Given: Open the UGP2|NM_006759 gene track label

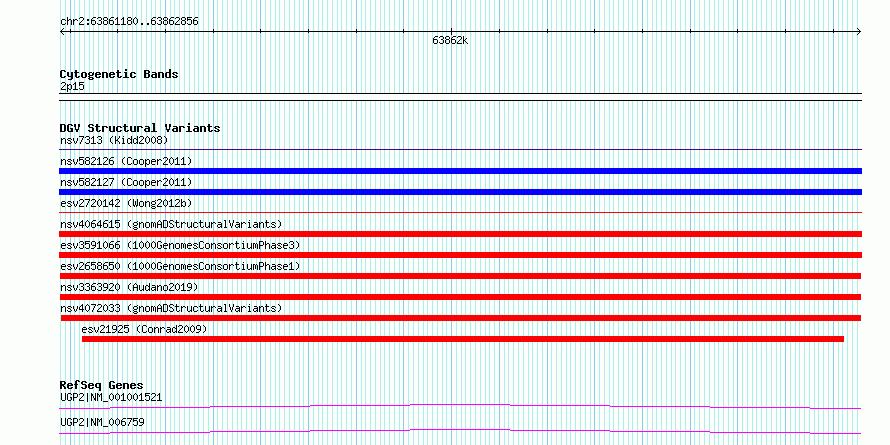Looking at the screenshot, I should pyautogui.click(x=102, y=422).
